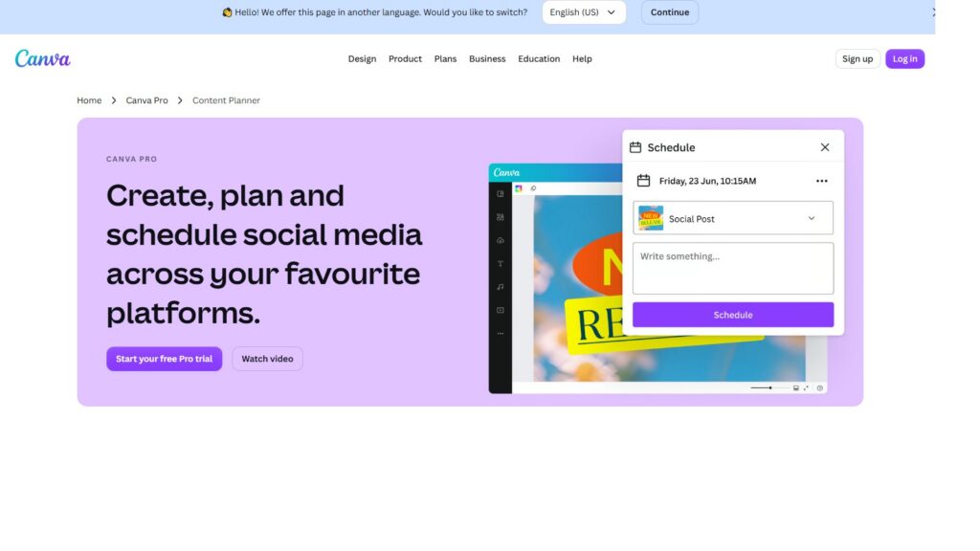Click Continue in the language banner
The image size is (980, 551).
pyautogui.click(x=669, y=12)
